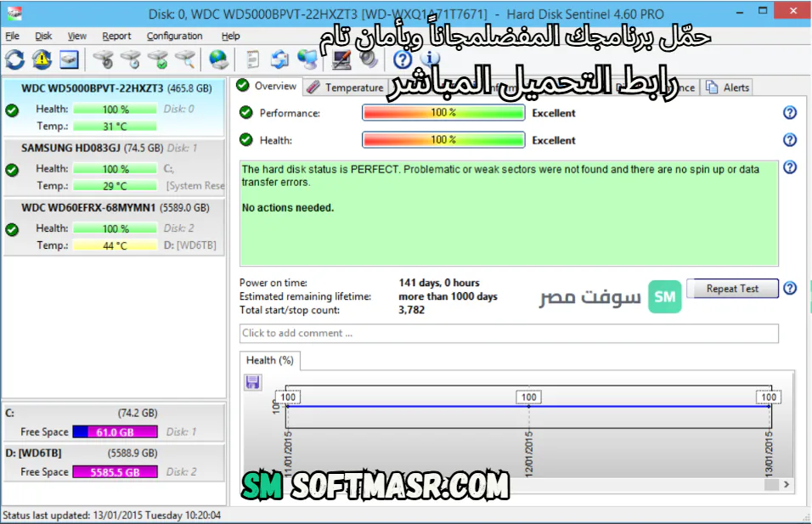
Task: Click the Refresh disk status toolbar icon
Action: [14, 60]
